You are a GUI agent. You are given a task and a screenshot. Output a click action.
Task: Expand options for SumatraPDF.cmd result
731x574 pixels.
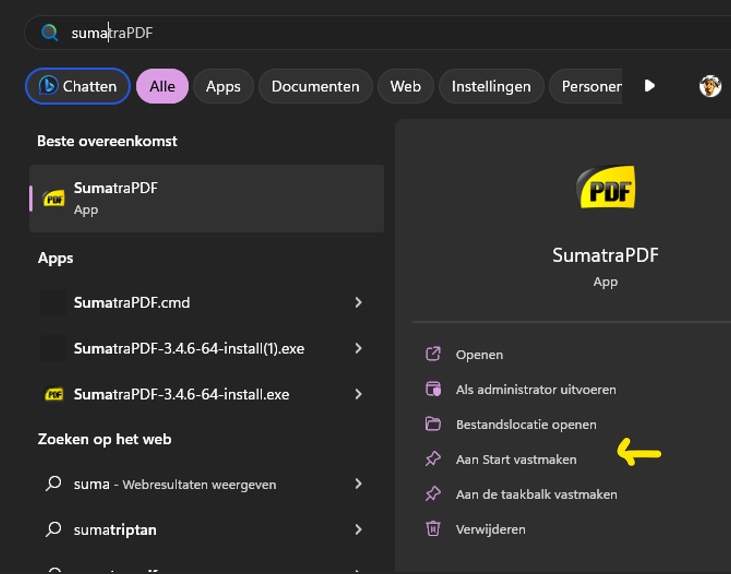(x=358, y=302)
